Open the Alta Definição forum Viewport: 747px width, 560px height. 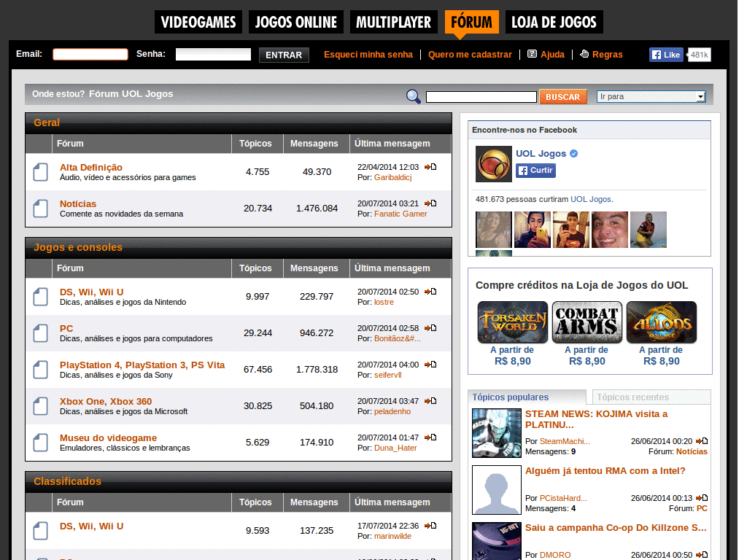91,167
